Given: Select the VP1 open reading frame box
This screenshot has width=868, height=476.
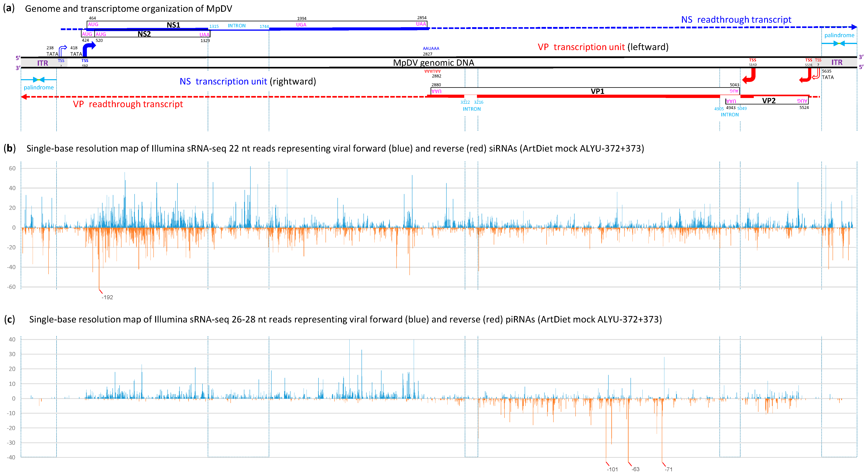Looking at the screenshot, I should pyautogui.click(x=597, y=91).
